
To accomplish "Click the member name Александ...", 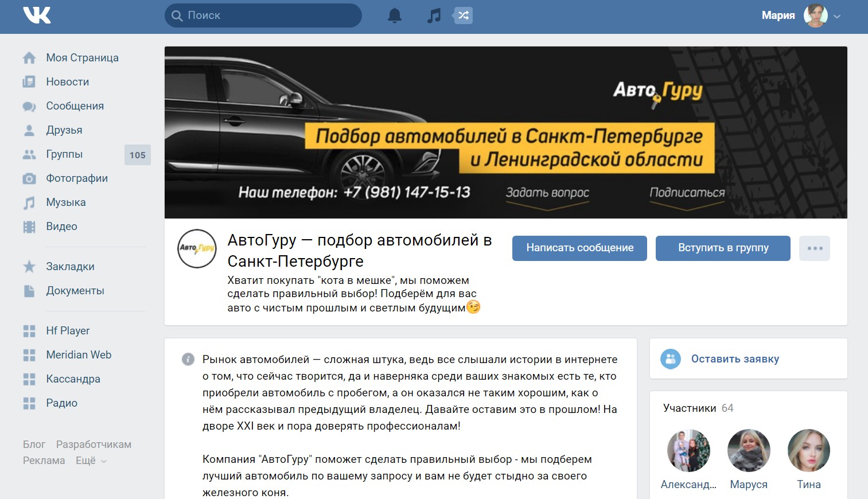I will 688,485.
